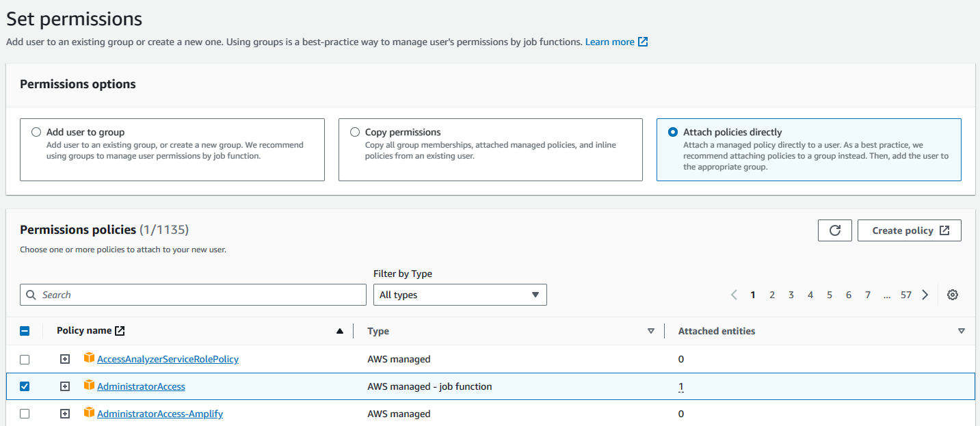The image size is (980, 426).
Task: Click the AdministratorAccess orange policy icon
Action: pyautogui.click(x=88, y=386)
